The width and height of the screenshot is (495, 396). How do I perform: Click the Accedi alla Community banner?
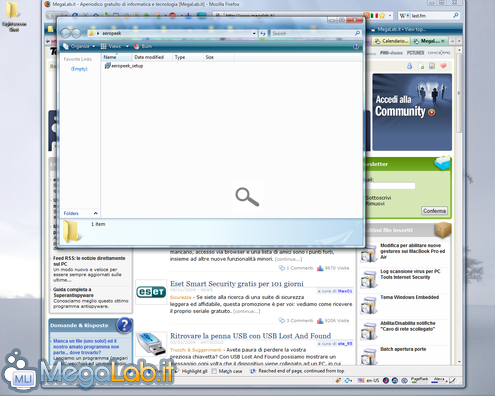pyautogui.click(x=412, y=112)
